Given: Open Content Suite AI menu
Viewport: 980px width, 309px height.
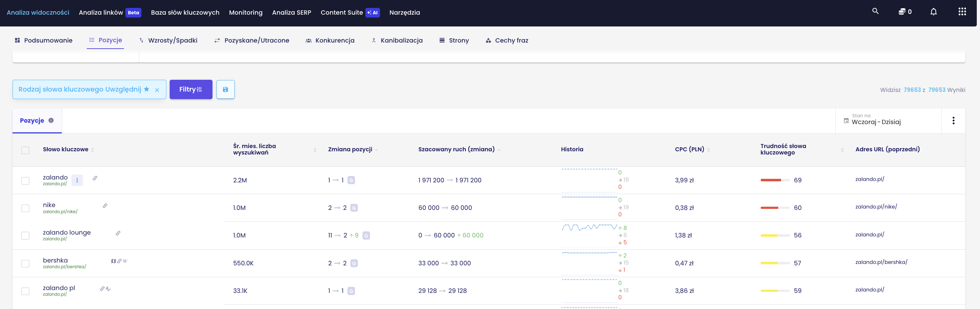Looking at the screenshot, I should tap(350, 13).
